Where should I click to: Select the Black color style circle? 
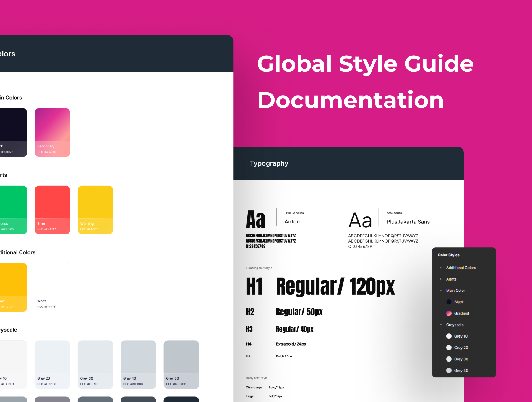(449, 302)
